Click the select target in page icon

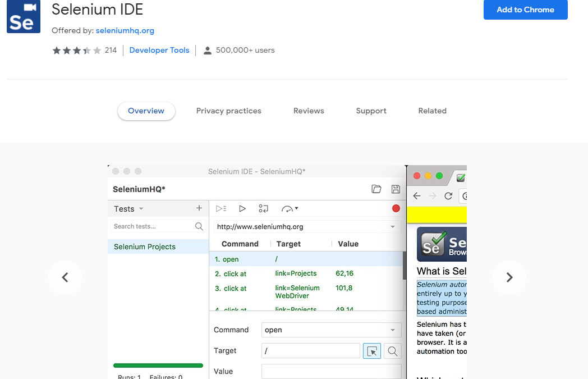pos(372,351)
